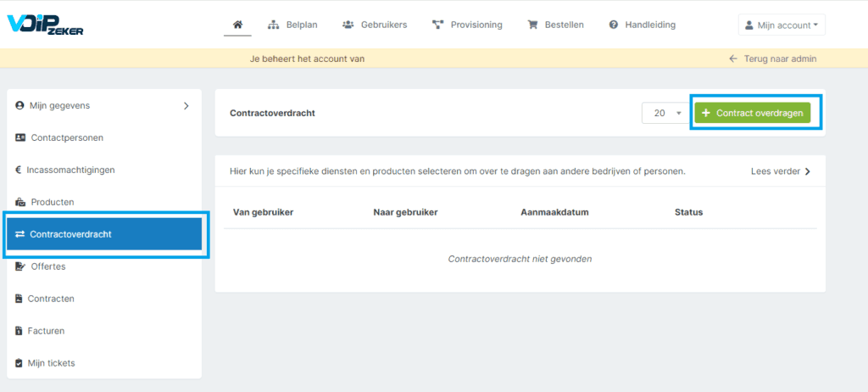Open the Handleiding menu item
The width and height of the screenshot is (868, 392).
(643, 25)
